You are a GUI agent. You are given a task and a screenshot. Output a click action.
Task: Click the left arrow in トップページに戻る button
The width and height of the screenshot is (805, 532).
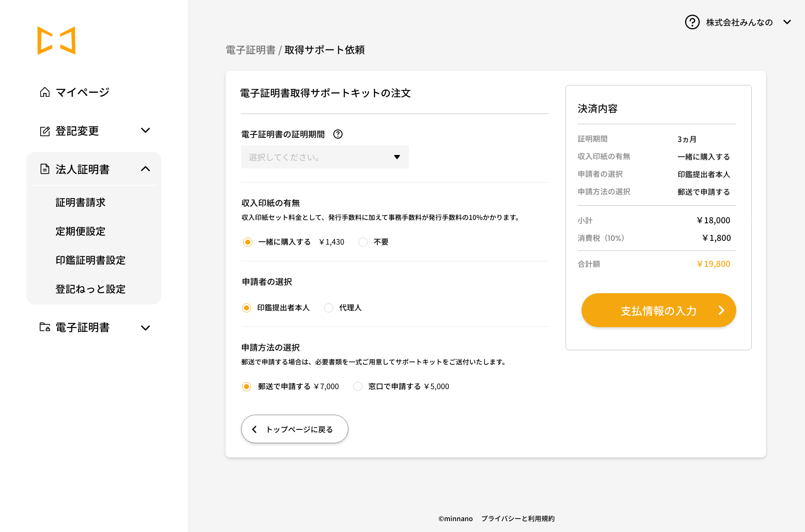pyautogui.click(x=254, y=429)
